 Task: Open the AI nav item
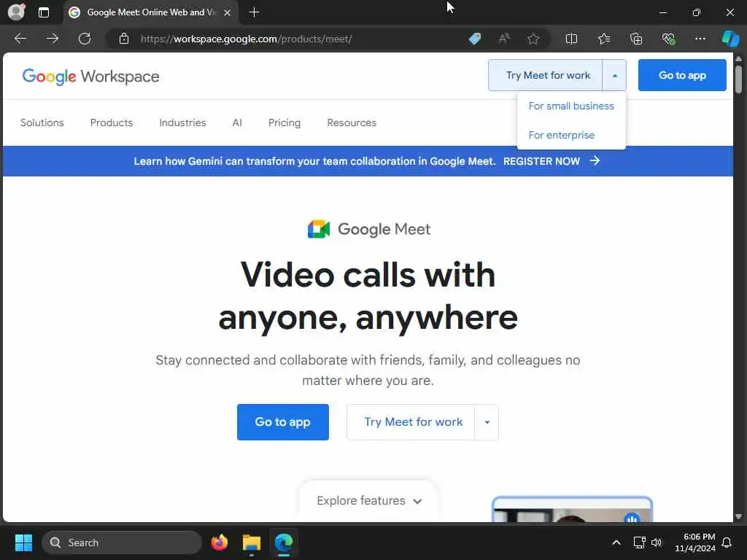coord(237,122)
